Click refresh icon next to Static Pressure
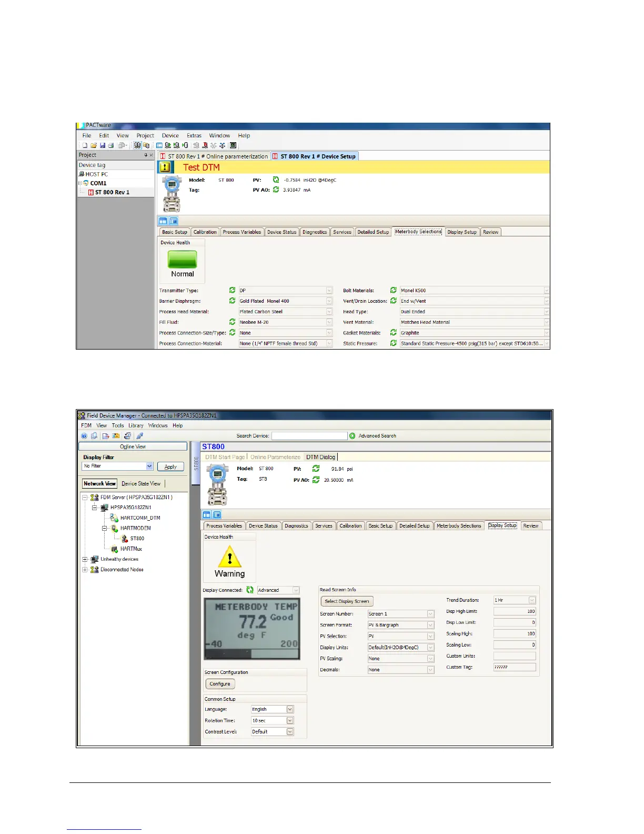The width and height of the screenshot is (644, 834). tap(393, 343)
